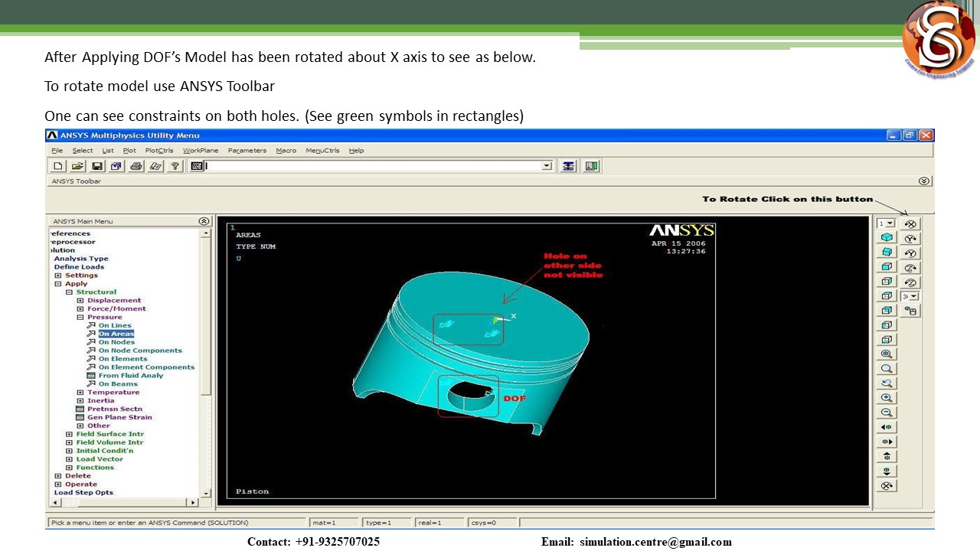The height and width of the screenshot is (551, 980).
Task: Open the MenuCtrls menu
Action: pos(322,151)
